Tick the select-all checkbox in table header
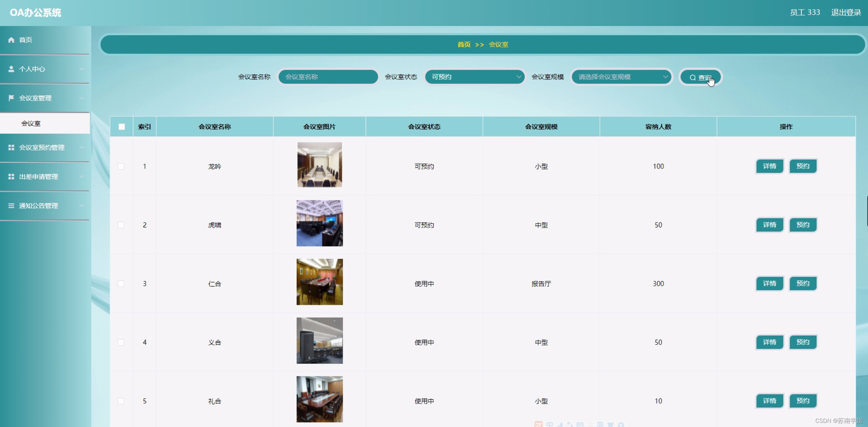 coord(122,127)
